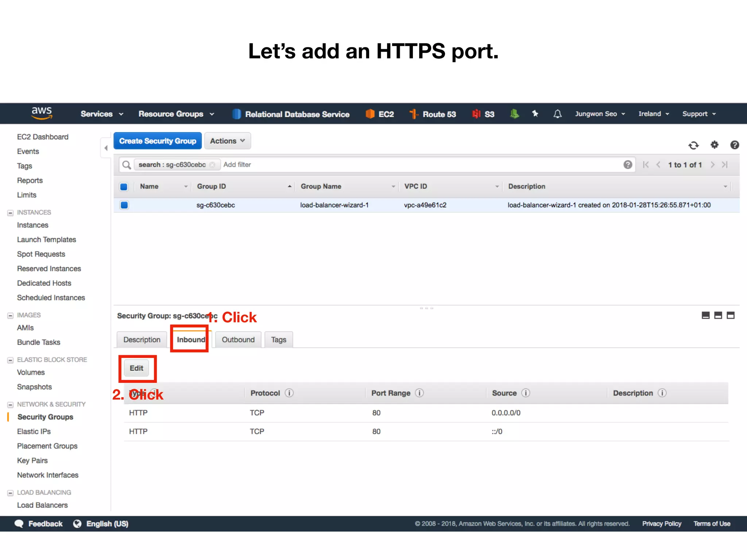
Task: Switch to the Tags tab
Action: pyautogui.click(x=279, y=339)
